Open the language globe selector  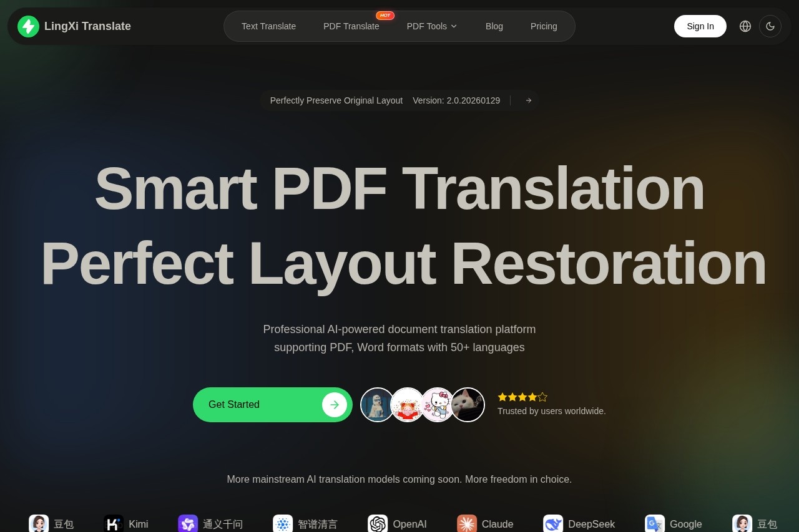point(745,26)
